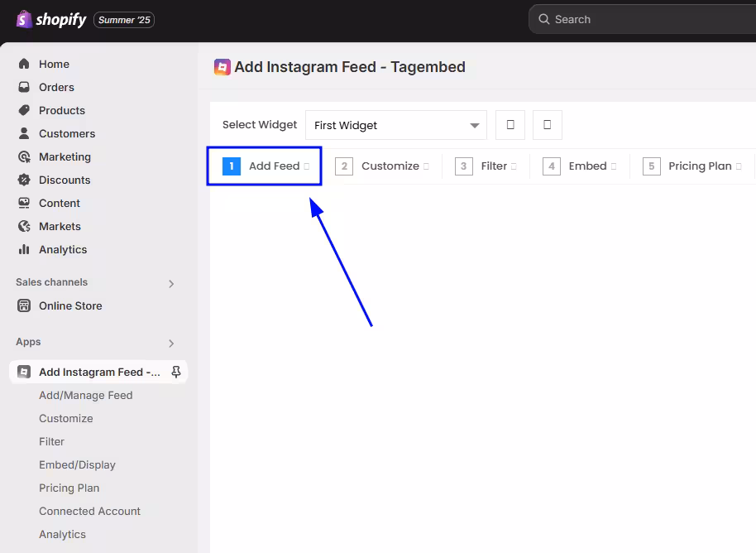Click the Shopify logo
756x553 pixels.
(51, 20)
